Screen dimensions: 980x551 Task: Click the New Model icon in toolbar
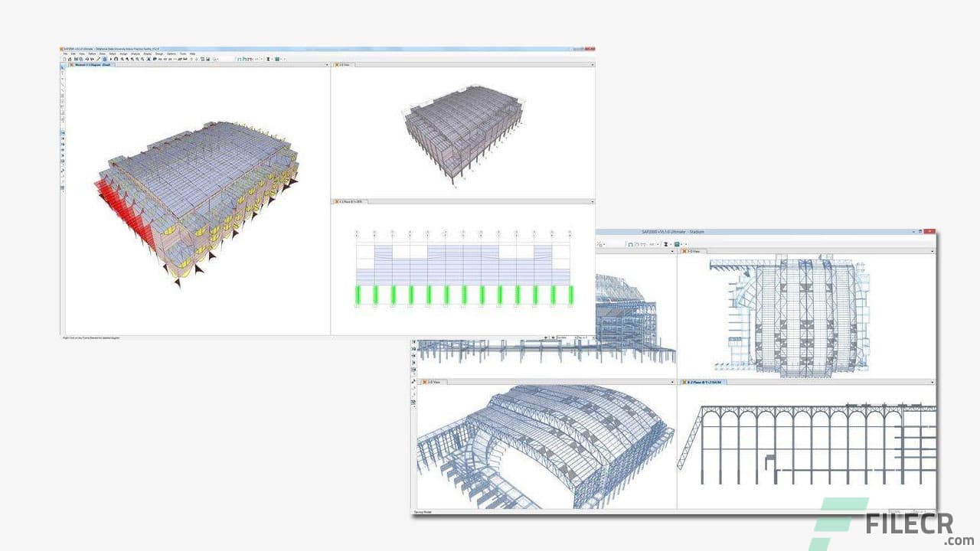click(x=64, y=59)
